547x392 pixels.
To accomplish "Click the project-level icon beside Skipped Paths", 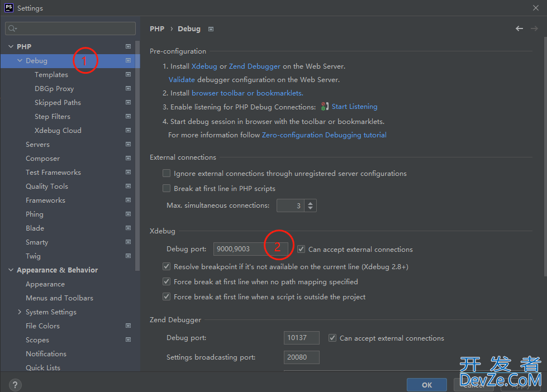I will click(128, 102).
